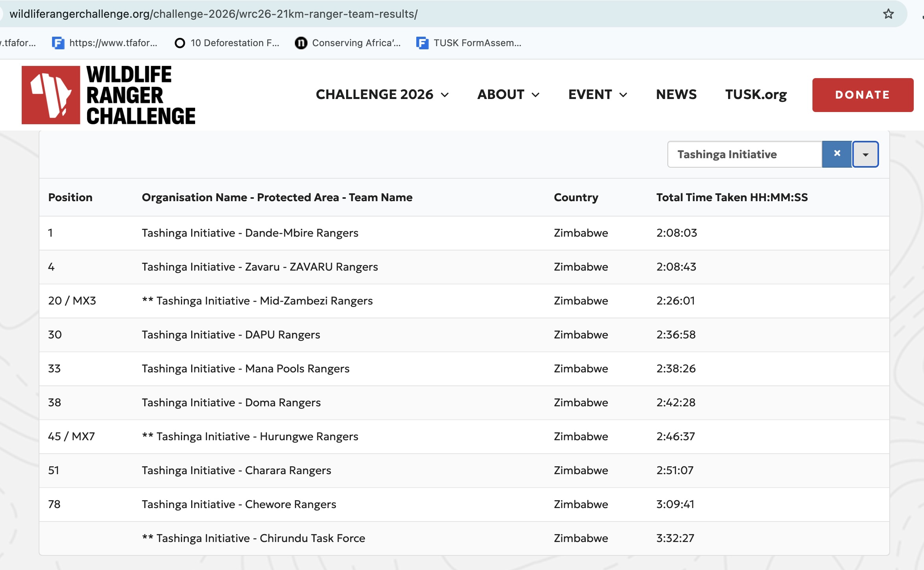924x570 pixels.
Task: Open the organisation filter dropdown arrow
Action: (866, 154)
